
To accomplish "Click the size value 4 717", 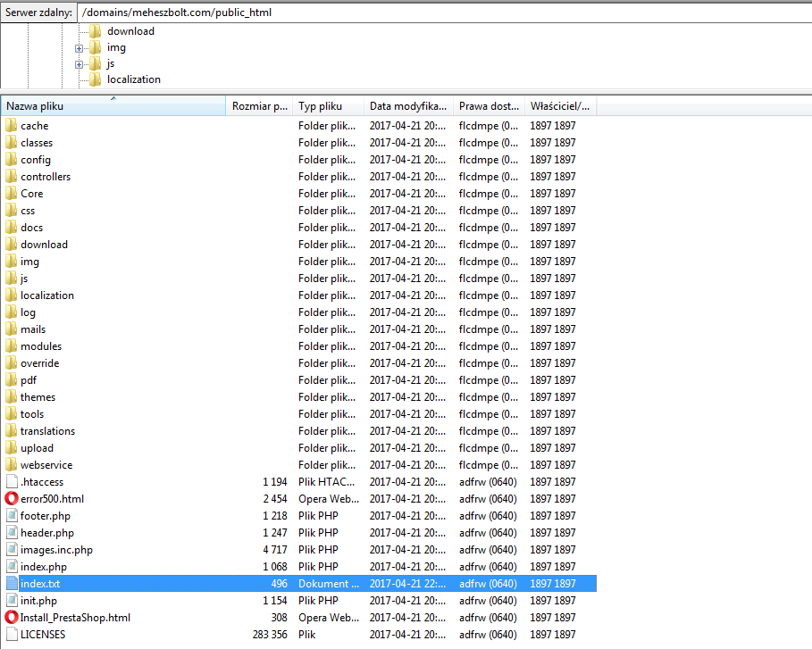I will (275, 550).
